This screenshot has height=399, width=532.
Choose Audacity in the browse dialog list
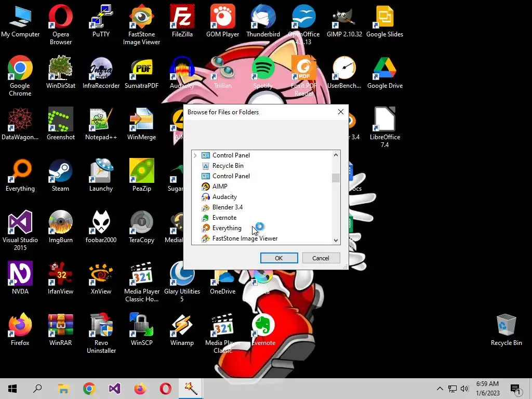click(x=224, y=197)
